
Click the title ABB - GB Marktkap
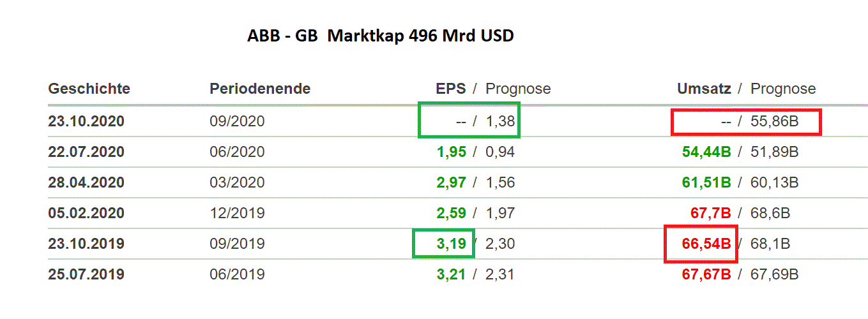[x=380, y=36]
